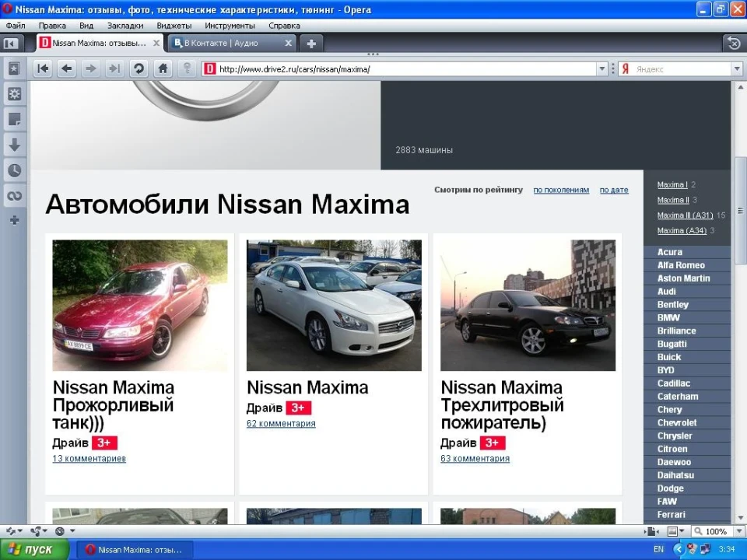This screenshot has width=747, height=560.
Task: Open the Maxima (A34) link
Action: coord(682,230)
